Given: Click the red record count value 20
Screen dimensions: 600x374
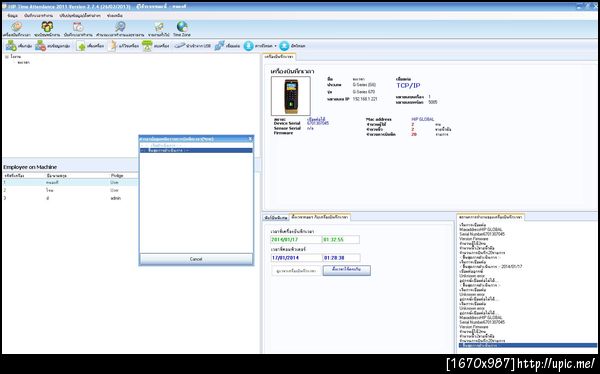Looking at the screenshot, I should (414, 134).
